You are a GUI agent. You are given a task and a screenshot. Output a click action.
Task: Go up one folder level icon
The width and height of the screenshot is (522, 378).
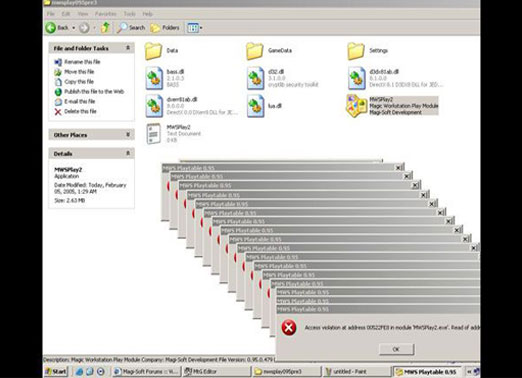[x=105, y=28]
